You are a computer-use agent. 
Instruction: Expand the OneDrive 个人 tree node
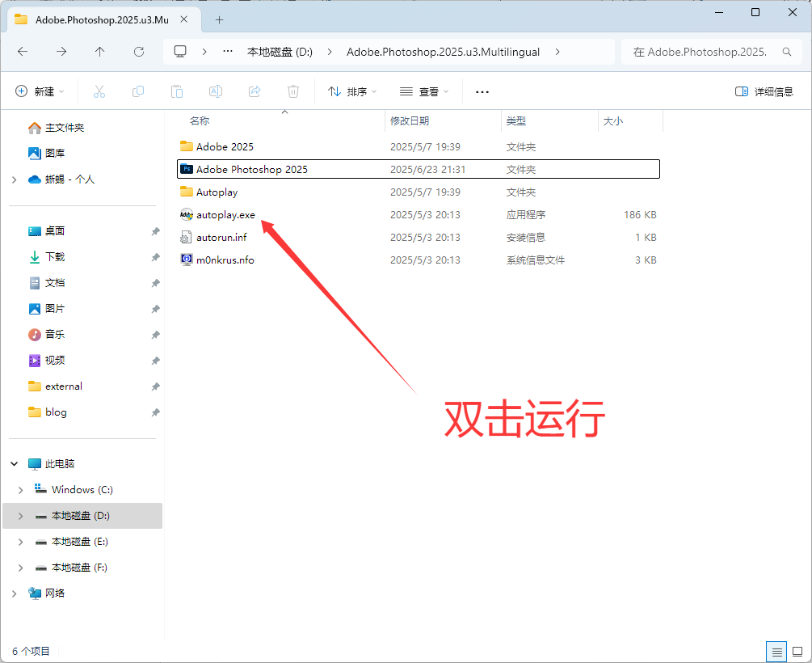tap(14, 179)
